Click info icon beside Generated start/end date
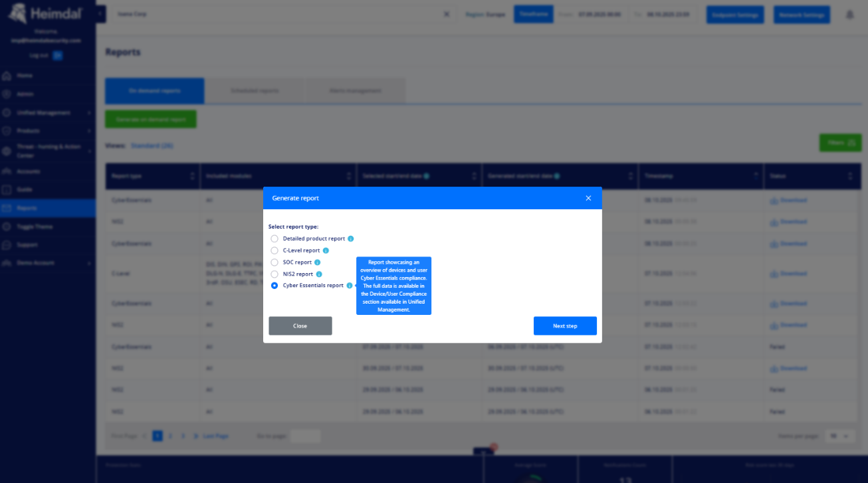The height and width of the screenshot is (483, 868). 556,176
